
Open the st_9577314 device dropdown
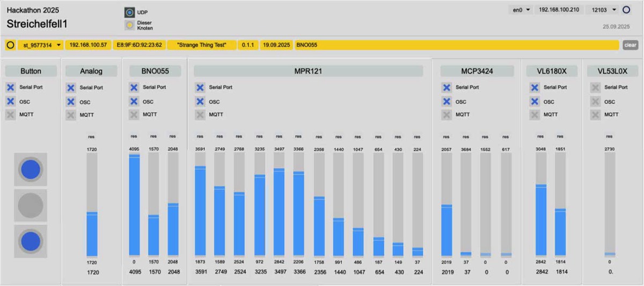tap(41, 45)
